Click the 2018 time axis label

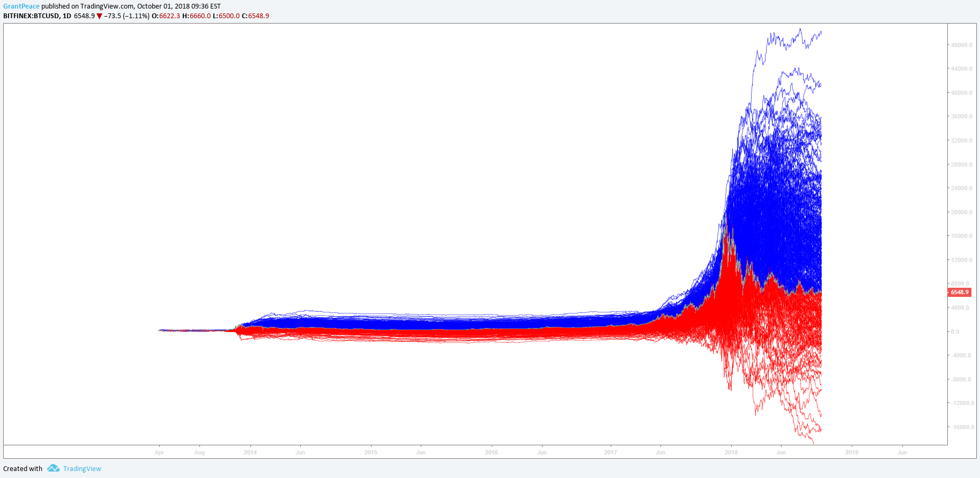pyautogui.click(x=731, y=452)
